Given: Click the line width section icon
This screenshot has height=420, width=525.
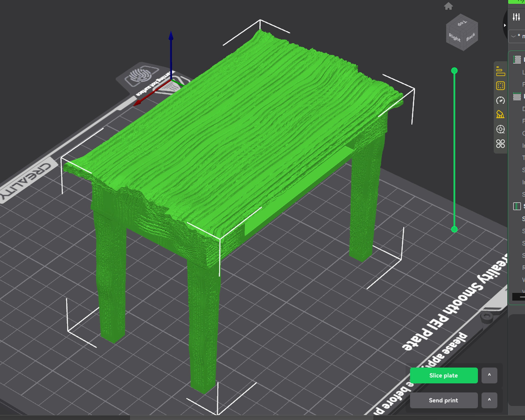Looking at the screenshot, I should click(517, 96).
